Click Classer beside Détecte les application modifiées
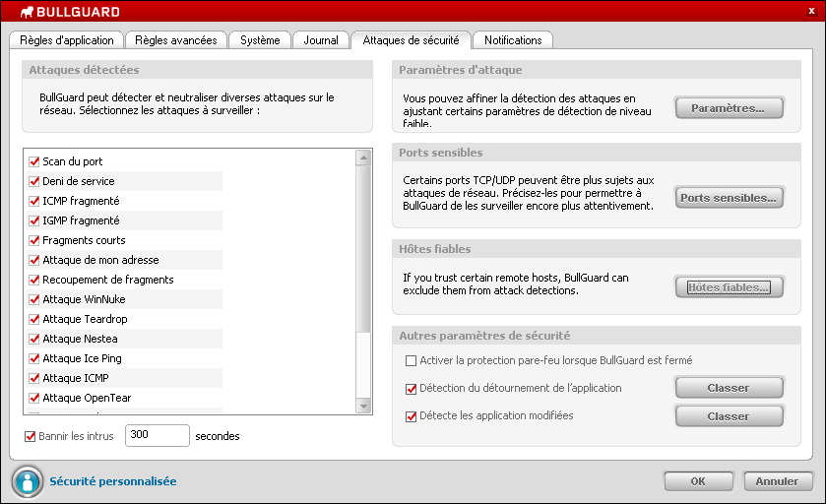826x504 pixels. tap(730, 416)
